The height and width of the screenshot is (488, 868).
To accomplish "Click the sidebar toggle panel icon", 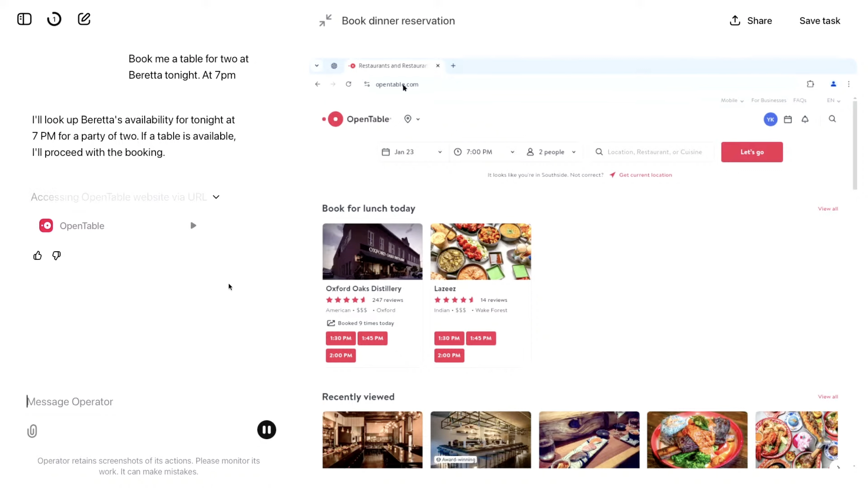I will 24,19.
